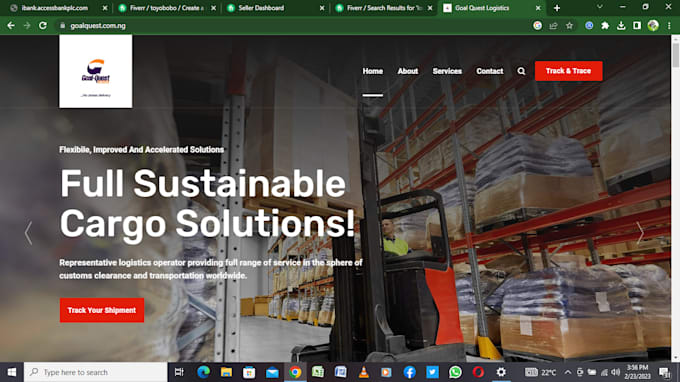This screenshot has height=382, width=680.
Task: Click the Chrome taskbar icon
Action: pos(295,372)
